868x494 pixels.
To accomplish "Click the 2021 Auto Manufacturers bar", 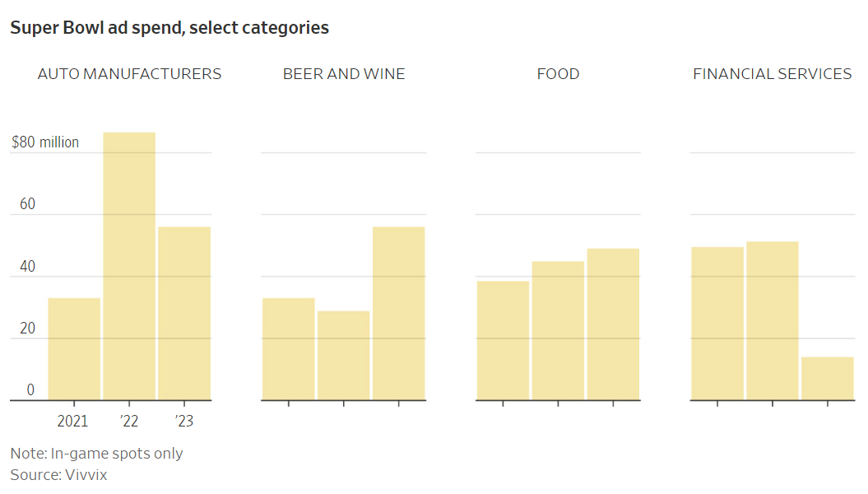I will (74, 349).
